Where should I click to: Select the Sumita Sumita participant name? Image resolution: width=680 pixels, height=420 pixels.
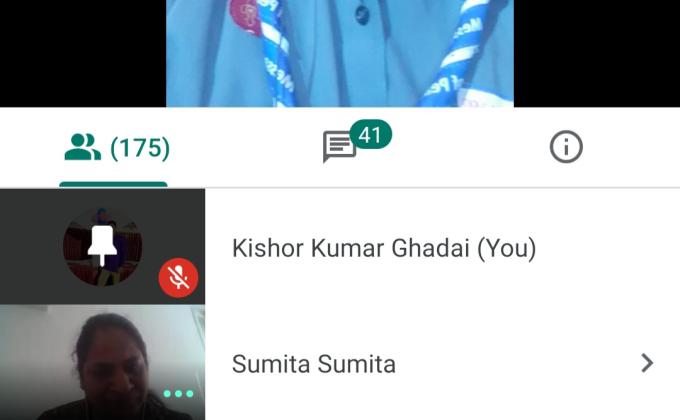point(314,364)
